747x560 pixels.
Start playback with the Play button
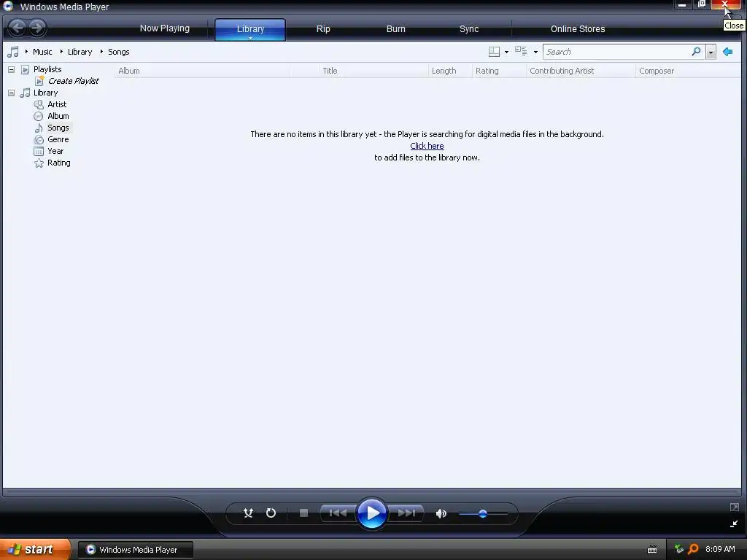point(371,513)
